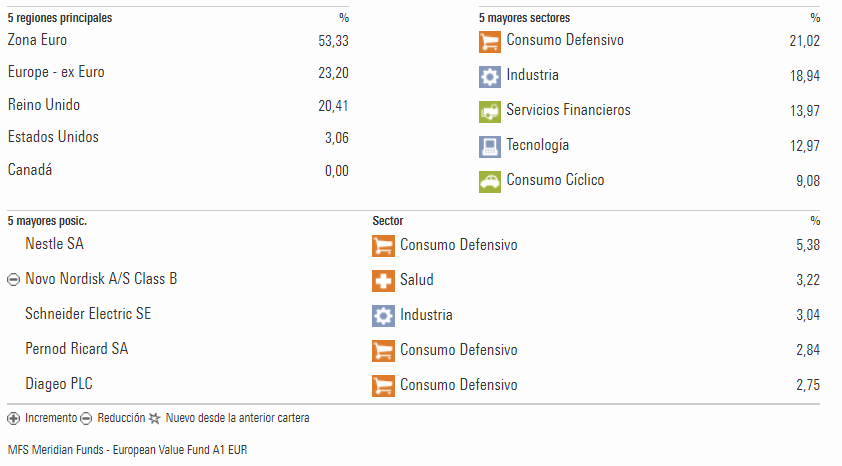Image resolution: width=842 pixels, height=466 pixels.
Task: Click the Industria gear icon in top sectors
Action: (490, 77)
